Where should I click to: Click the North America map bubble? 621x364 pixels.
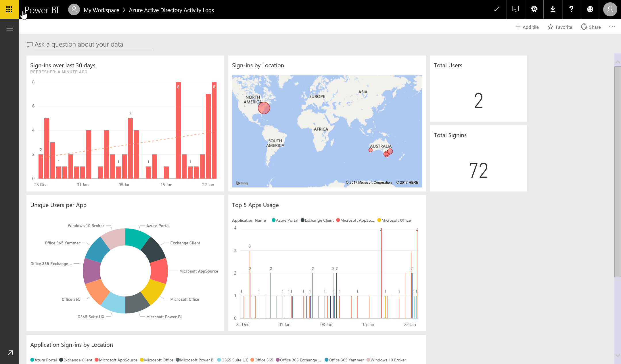point(264,108)
